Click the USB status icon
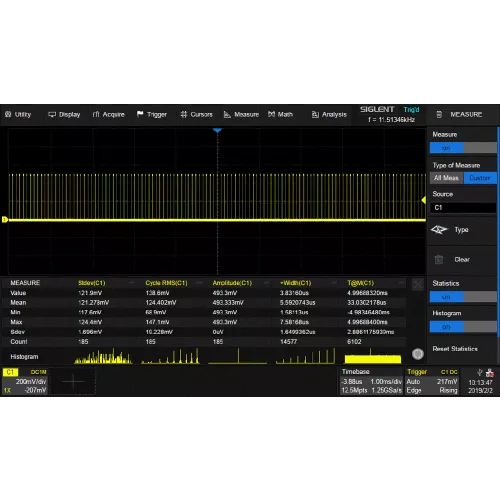The width and height of the screenshot is (500, 500). [480, 372]
